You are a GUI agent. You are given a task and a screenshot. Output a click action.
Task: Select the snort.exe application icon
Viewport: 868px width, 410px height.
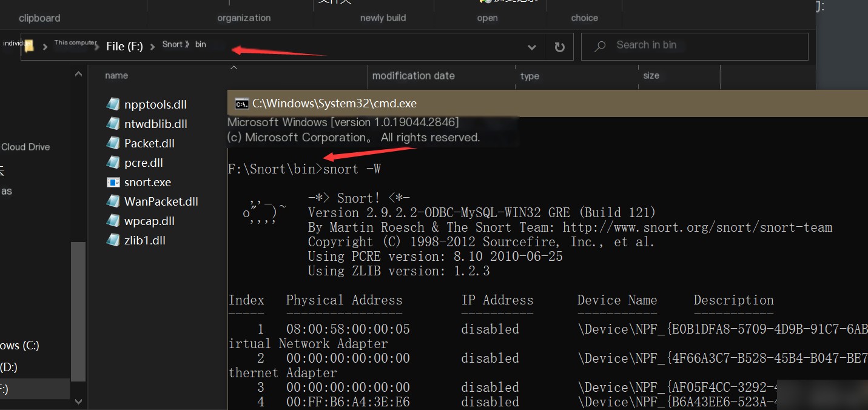(x=113, y=182)
